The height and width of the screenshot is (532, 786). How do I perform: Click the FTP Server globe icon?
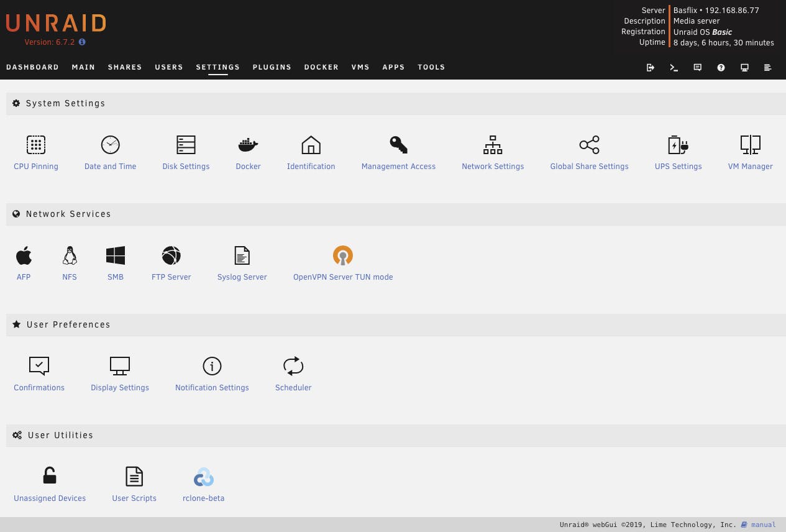(x=171, y=255)
